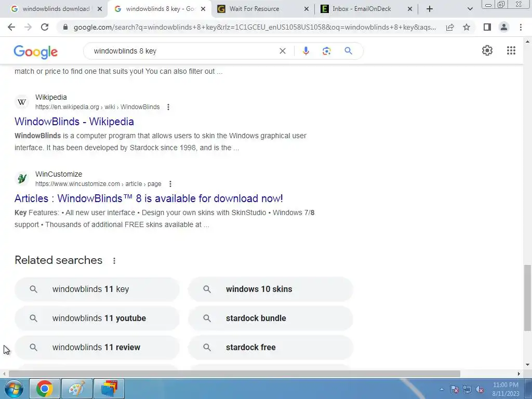532x399 pixels.
Task: Search for windowblinds 11 review
Action: tap(97, 348)
